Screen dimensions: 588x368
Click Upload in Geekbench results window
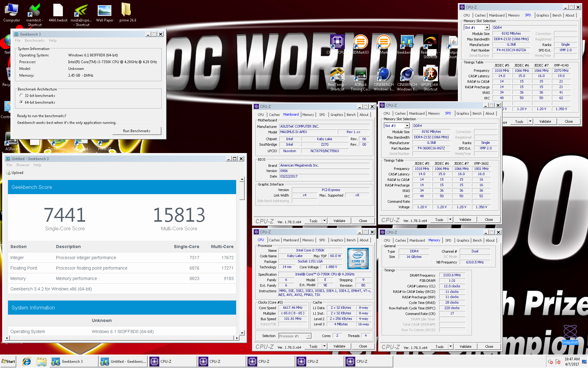(x=15, y=173)
